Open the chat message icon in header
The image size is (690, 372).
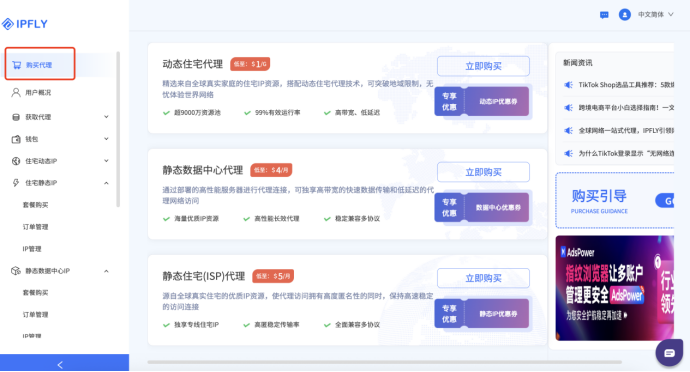[604, 15]
